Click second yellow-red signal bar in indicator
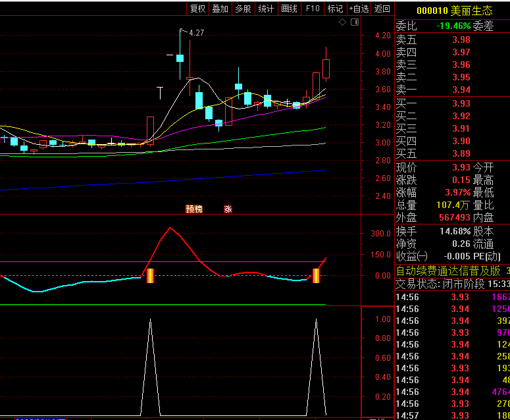Image resolution: width=510 pixels, height=420 pixels. point(316,276)
